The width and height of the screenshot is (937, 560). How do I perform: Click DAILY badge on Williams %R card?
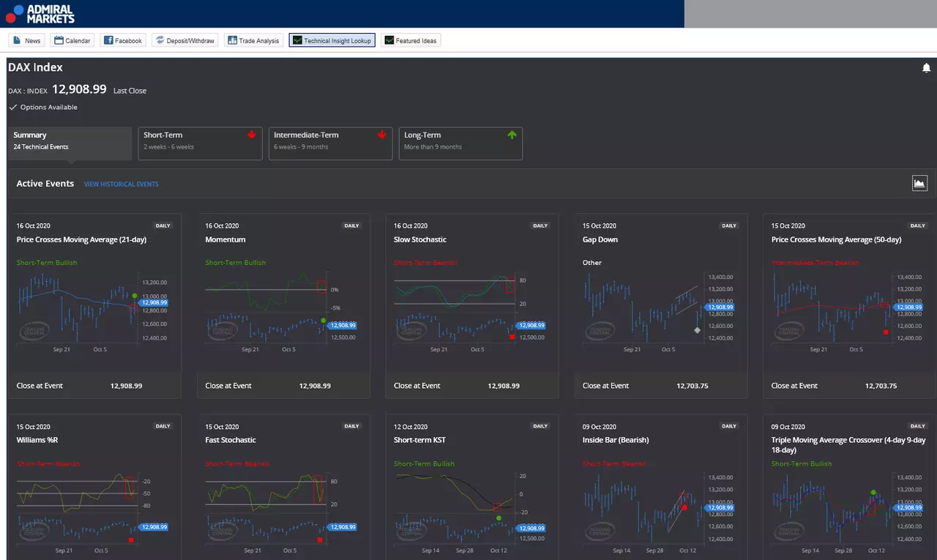click(163, 426)
